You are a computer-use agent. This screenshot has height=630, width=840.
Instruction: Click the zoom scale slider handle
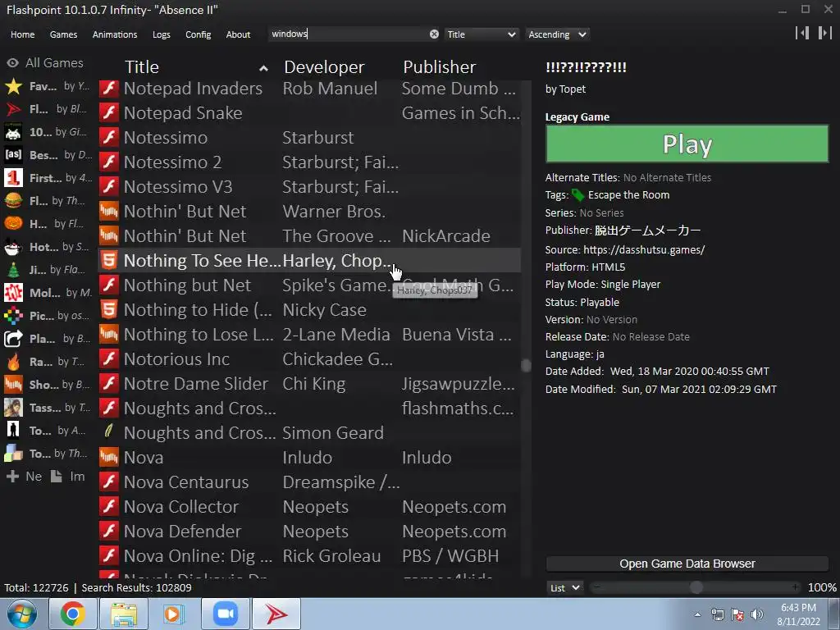click(696, 587)
